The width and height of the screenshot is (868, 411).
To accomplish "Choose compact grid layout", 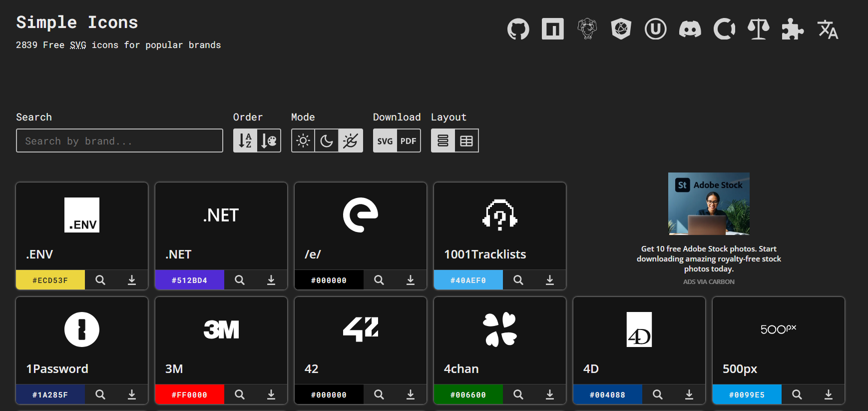I will pos(466,140).
